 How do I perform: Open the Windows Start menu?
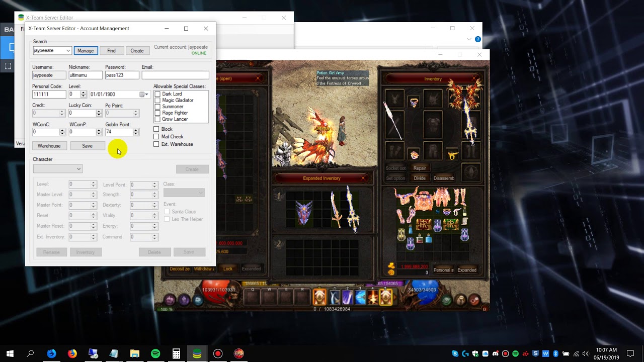click(10, 353)
